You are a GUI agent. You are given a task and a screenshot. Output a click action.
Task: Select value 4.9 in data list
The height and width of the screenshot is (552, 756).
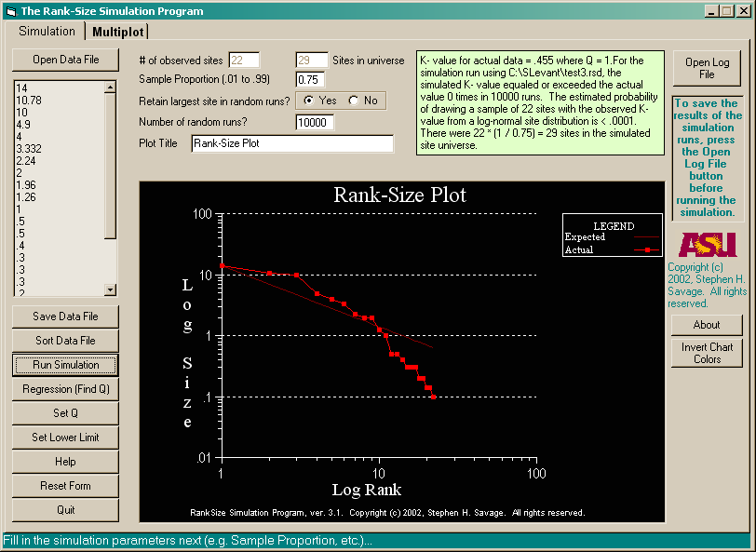[23, 125]
